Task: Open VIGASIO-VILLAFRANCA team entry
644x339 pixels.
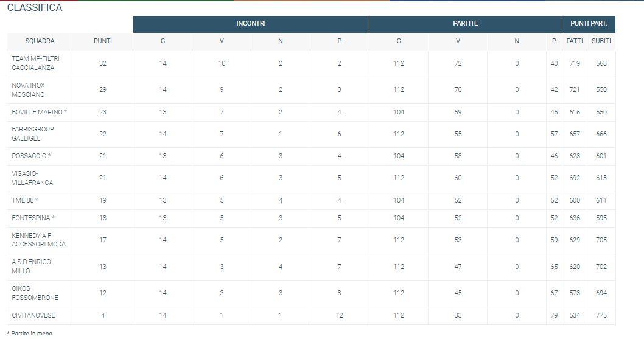Action: pyautogui.click(x=32, y=178)
